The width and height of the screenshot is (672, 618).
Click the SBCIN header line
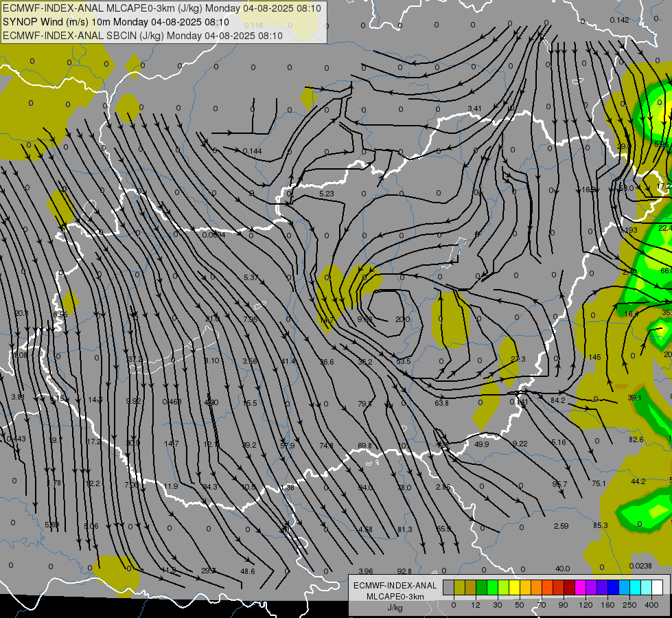pyautogui.click(x=143, y=36)
